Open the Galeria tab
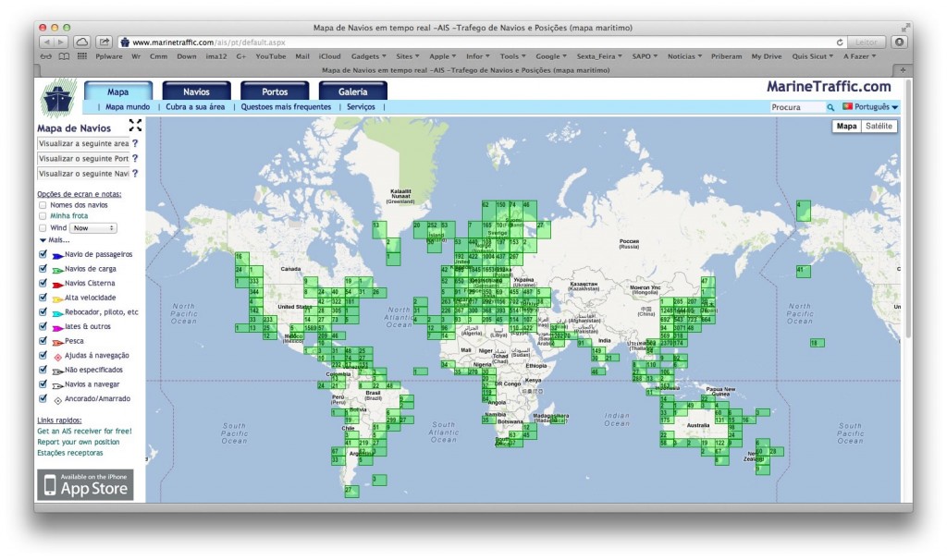Image resolution: width=947 pixels, height=560 pixels. click(x=352, y=90)
